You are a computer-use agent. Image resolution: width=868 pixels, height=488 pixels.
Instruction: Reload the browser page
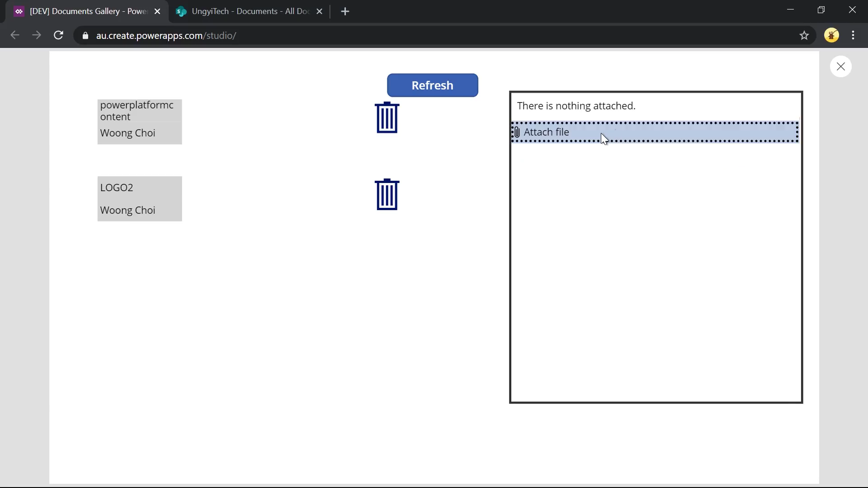click(x=58, y=35)
